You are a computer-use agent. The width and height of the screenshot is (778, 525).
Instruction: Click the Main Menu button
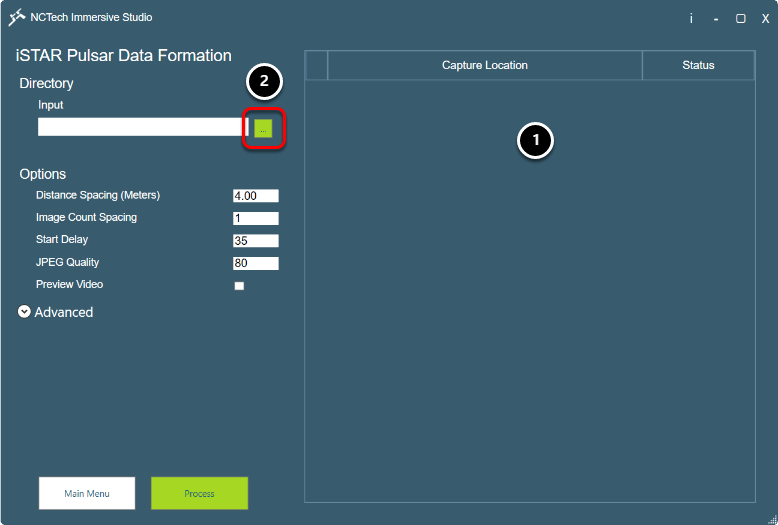87,493
